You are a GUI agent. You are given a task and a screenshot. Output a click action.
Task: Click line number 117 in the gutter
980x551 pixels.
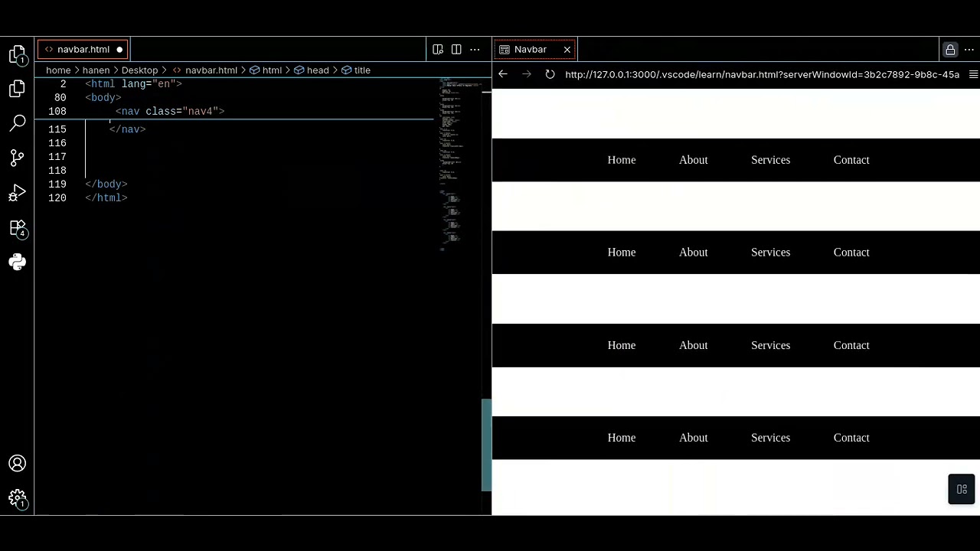pos(57,157)
